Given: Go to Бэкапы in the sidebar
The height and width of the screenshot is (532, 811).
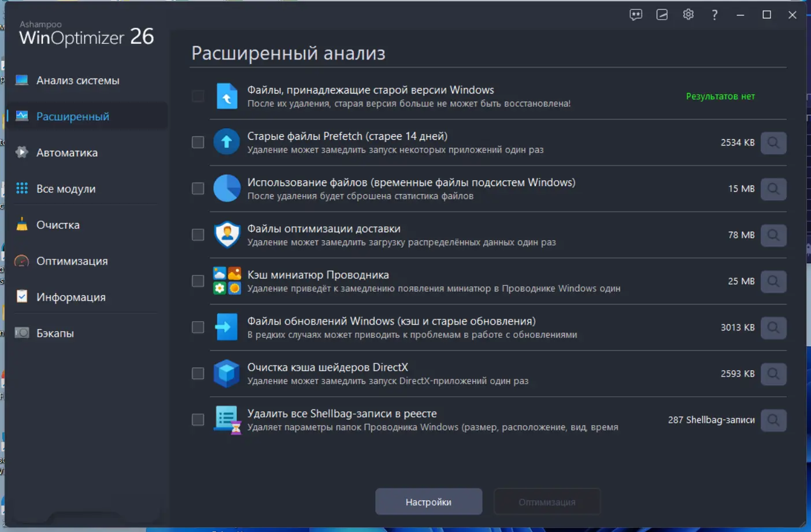Looking at the screenshot, I should coord(87,333).
